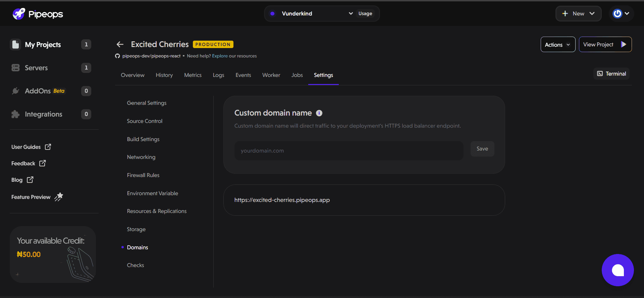The width and height of the screenshot is (644, 298).
Task: Open Firewall Rules settings
Action: 143,175
